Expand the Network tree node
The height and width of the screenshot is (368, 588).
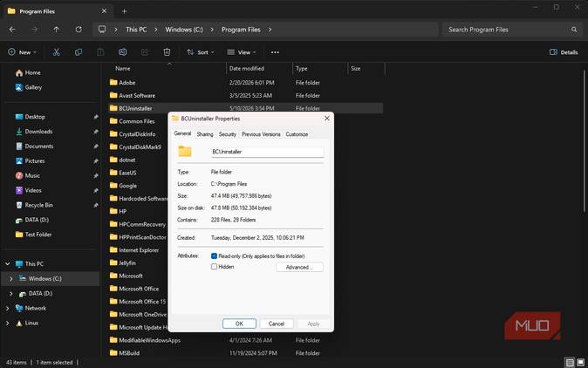(8, 308)
